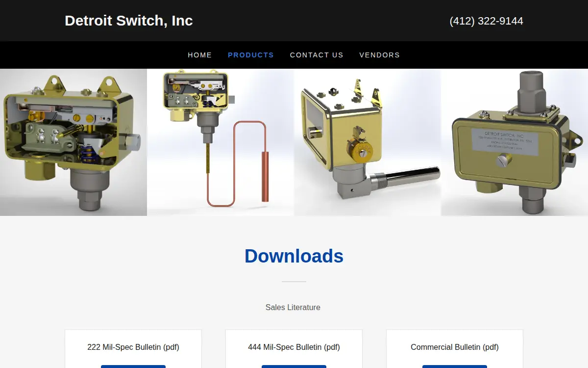Image resolution: width=588 pixels, height=368 pixels.
Task: View the cutaway pressure switch image
Action: click(73, 142)
